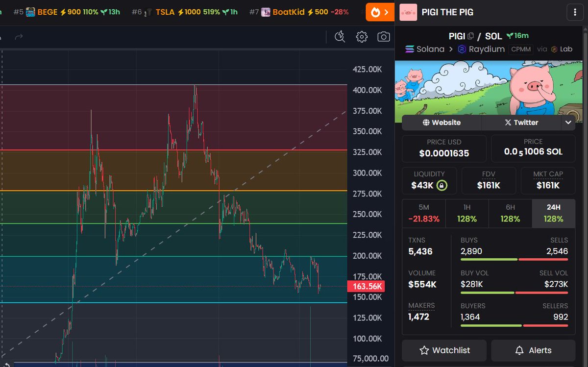The image size is (588, 367).
Task: Click the PIGI pig avatar thumbnail
Action: (x=408, y=12)
